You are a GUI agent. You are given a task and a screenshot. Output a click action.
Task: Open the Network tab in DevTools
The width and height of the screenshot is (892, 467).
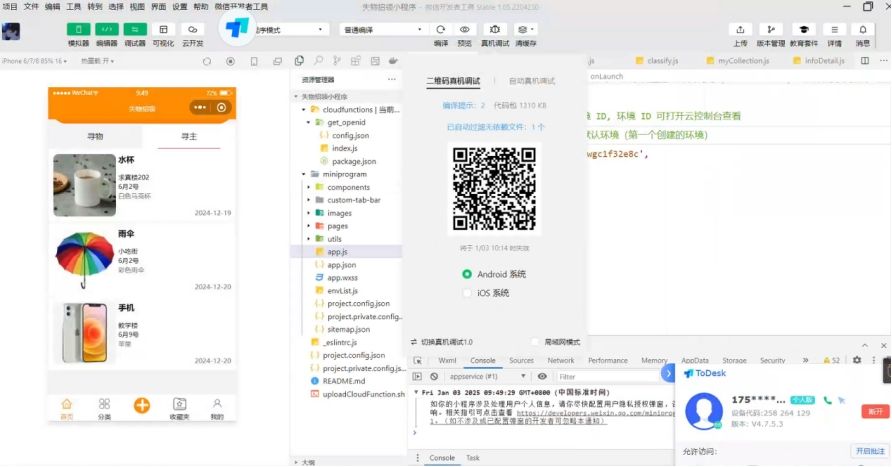tap(560, 360)
